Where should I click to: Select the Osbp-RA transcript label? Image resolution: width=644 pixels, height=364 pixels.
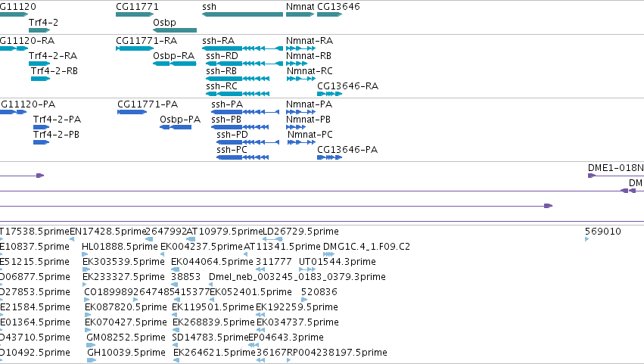(174, 56)
